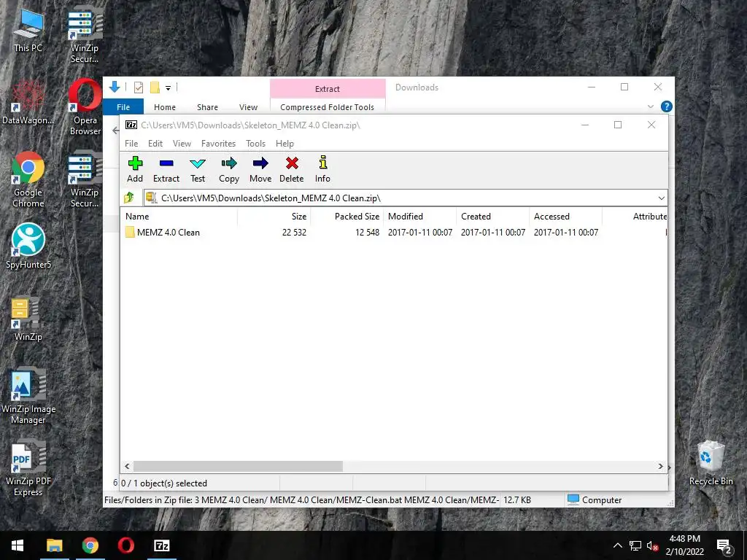The height and width of the screenshot is (560, 747).
Task: Sort by the Size column header
Action: point(274,216)
